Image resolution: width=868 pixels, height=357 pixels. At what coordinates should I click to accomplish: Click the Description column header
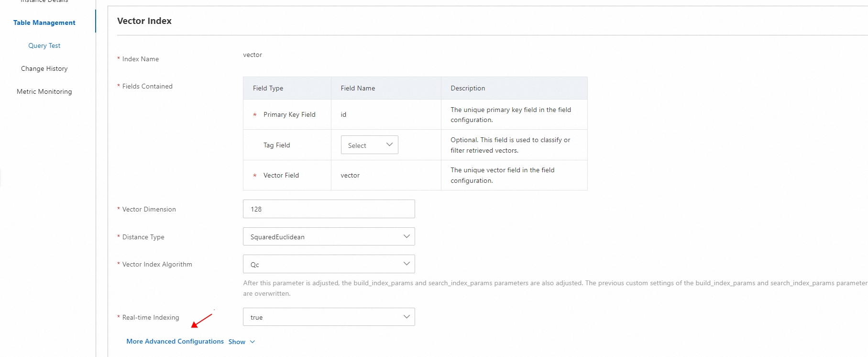468,88
